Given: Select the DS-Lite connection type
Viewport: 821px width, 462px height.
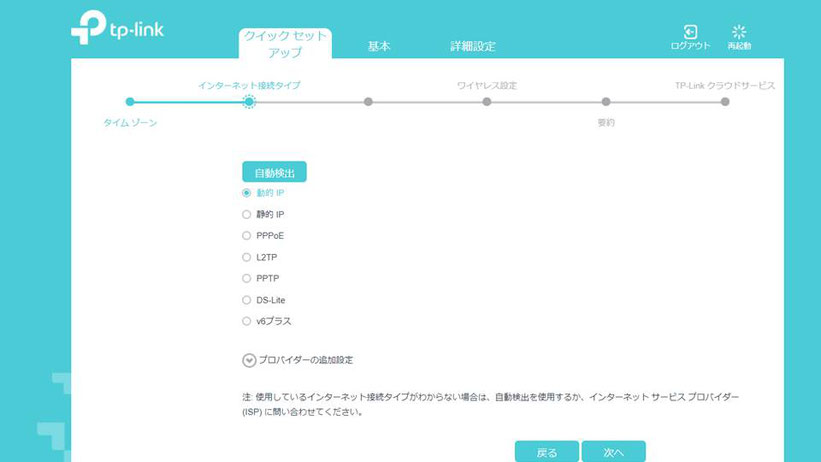Looking at the screenshot, I should pos(247,300).
